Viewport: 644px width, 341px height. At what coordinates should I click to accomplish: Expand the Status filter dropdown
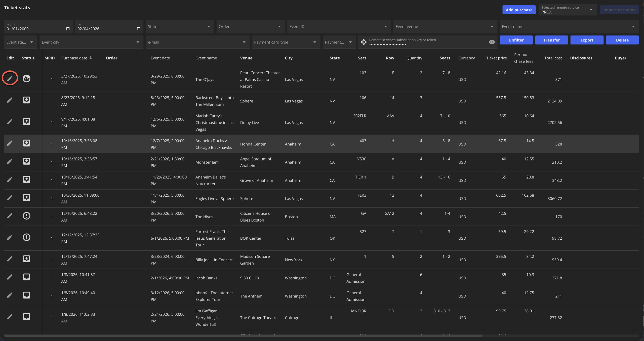[180, 27]
